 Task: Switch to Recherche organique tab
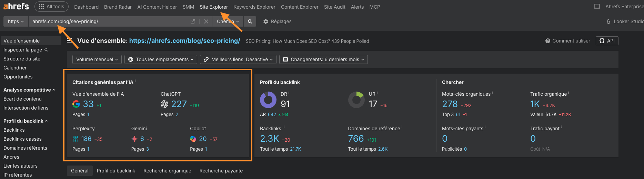[x=167, y=171]
